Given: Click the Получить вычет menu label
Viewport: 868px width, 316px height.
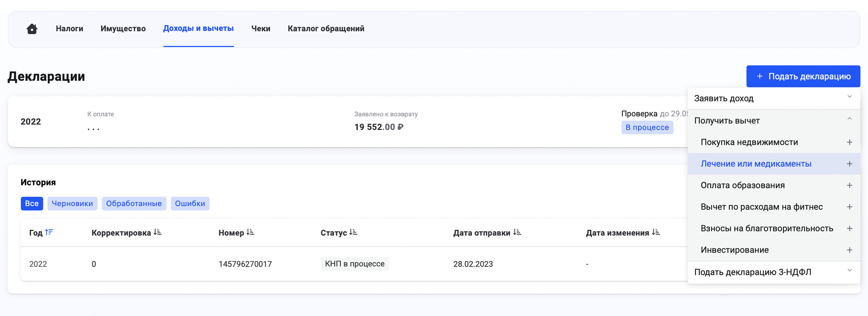Looking at the screenshot, I should coord(727,121).
